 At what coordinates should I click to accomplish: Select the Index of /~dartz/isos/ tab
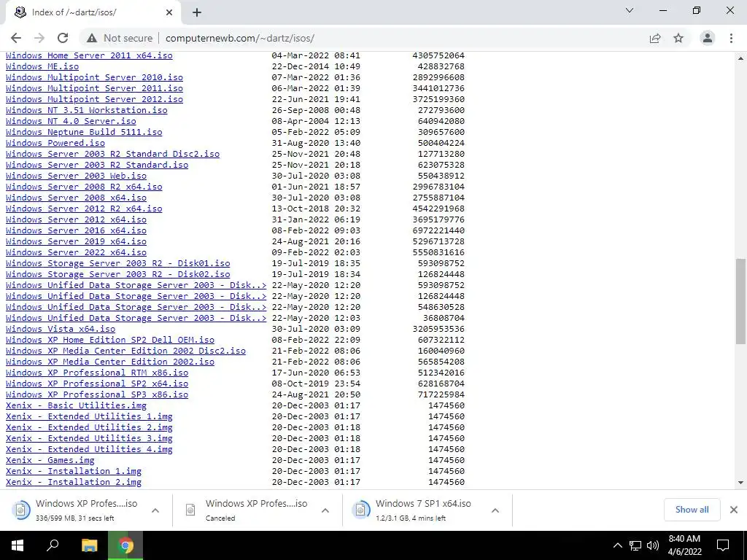pos(93,12)
